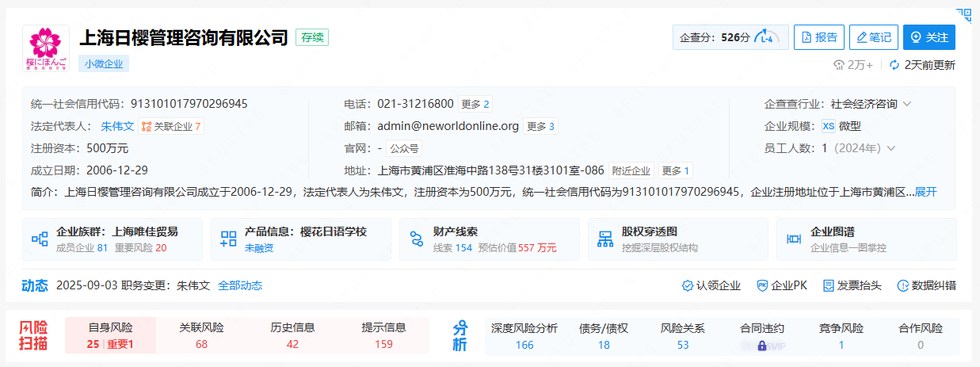Screen dimensions: 980x367
Task: Show more emails 更多 3
Action: point(540,126)
